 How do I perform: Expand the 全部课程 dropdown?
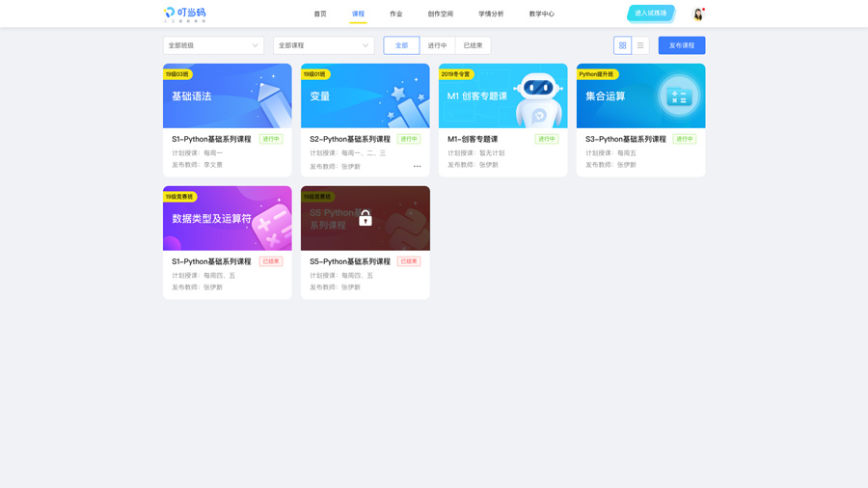pyautogui.click(x=323, y=45)
